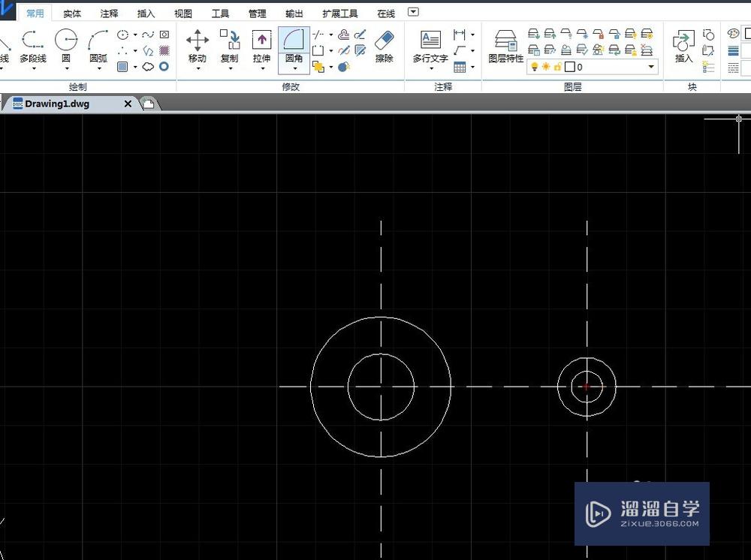751x560 pixels.
Task: Open the 在线 ribbon tab
Action: tap(386, 14)
